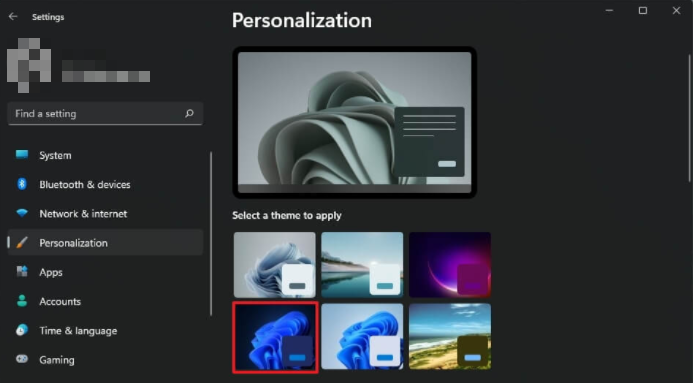
Task: Click the Personalization paintbrush icon
Action: (x=22, y=243)
